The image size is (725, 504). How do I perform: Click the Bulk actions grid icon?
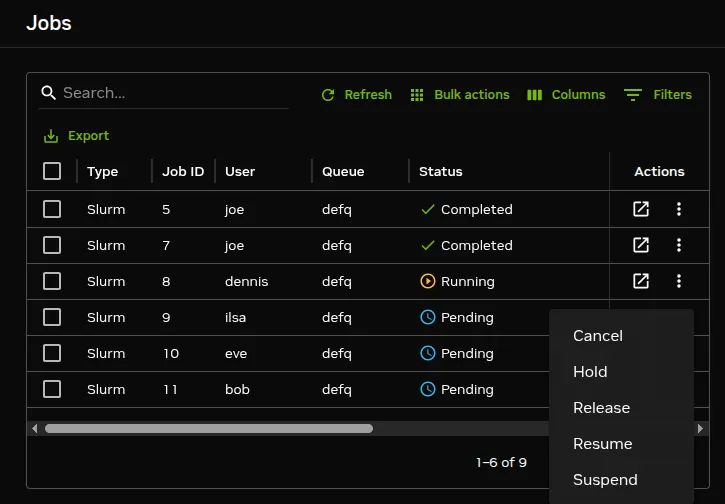tap(417, 95)
